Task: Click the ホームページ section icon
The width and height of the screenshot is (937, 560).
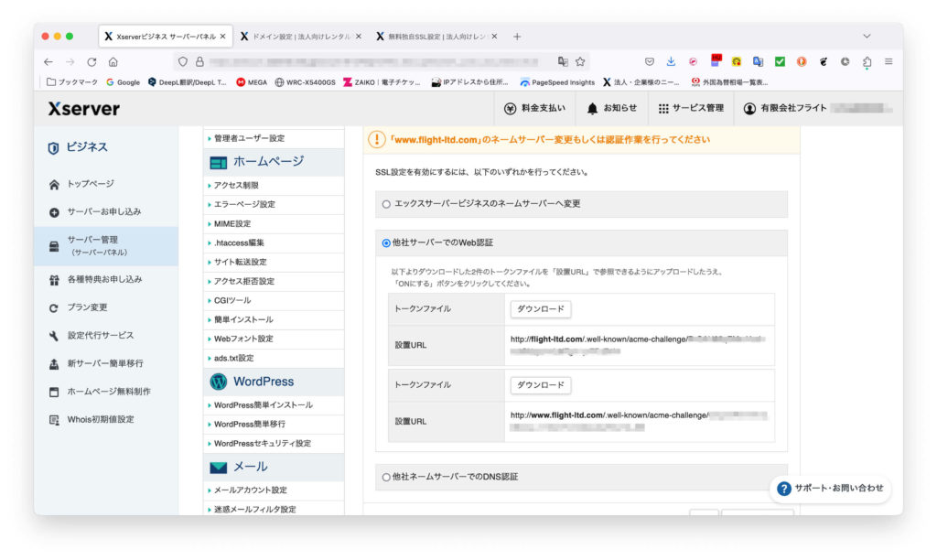Action: click(218, 163)
